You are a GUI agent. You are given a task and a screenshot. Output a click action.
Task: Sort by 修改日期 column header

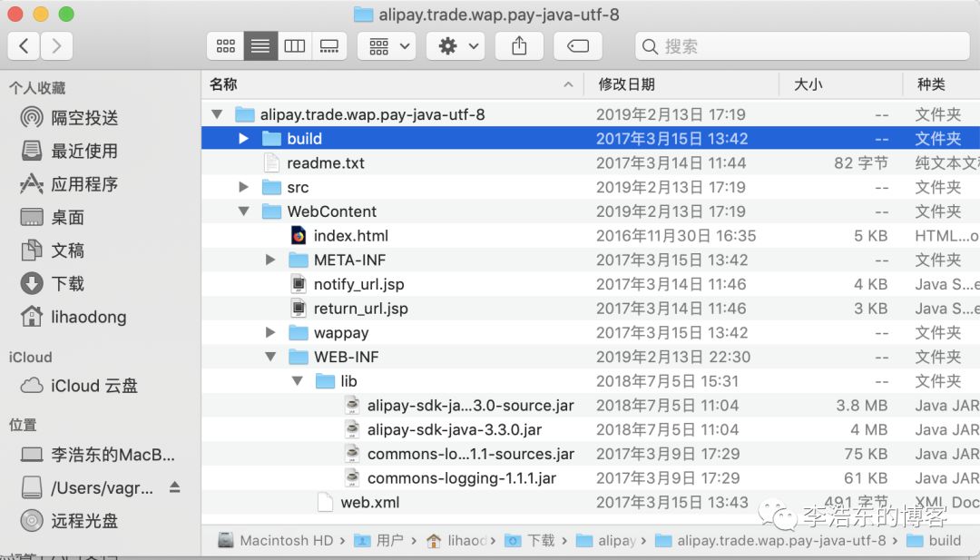[681, 84]
